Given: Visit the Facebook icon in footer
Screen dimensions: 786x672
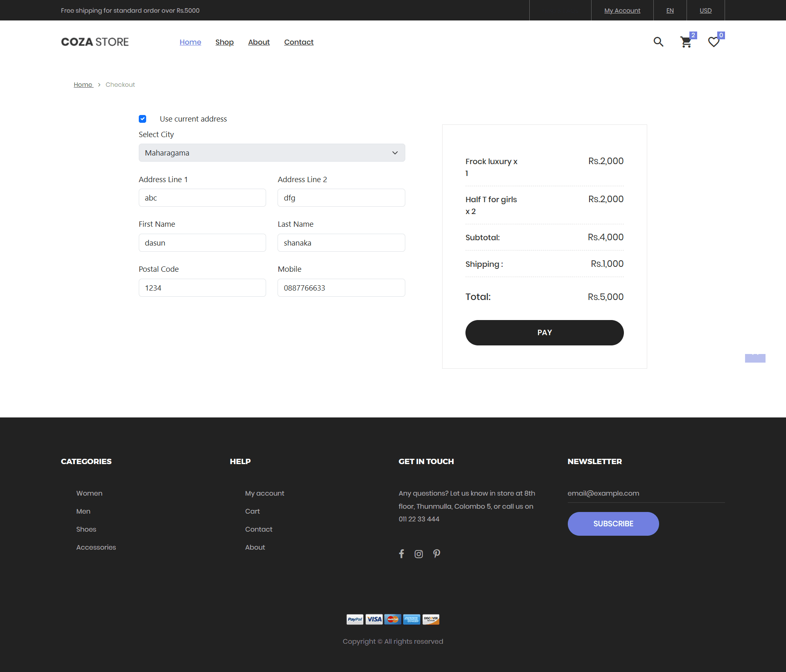Looking at the screenshot, I should pyautogui.click(x=402, y=554).
